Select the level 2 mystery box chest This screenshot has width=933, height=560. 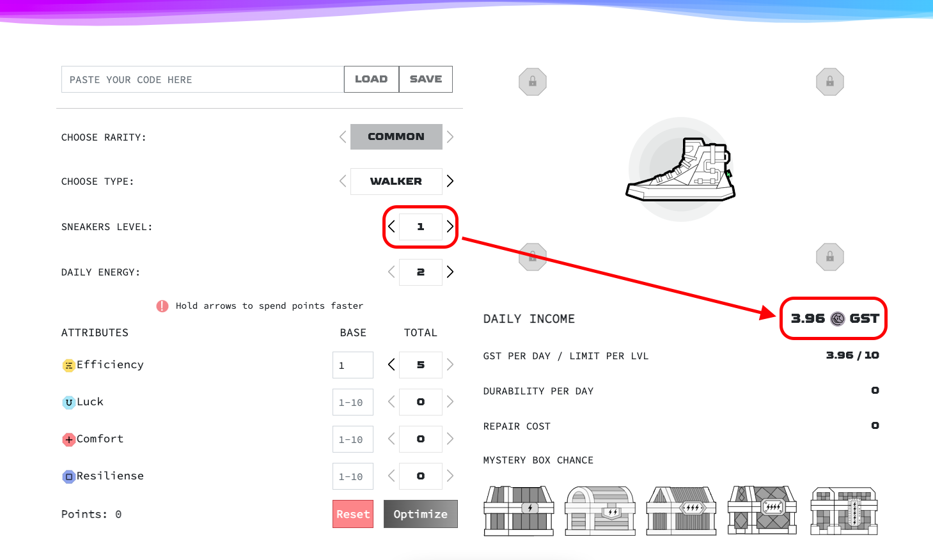[600, 510]
